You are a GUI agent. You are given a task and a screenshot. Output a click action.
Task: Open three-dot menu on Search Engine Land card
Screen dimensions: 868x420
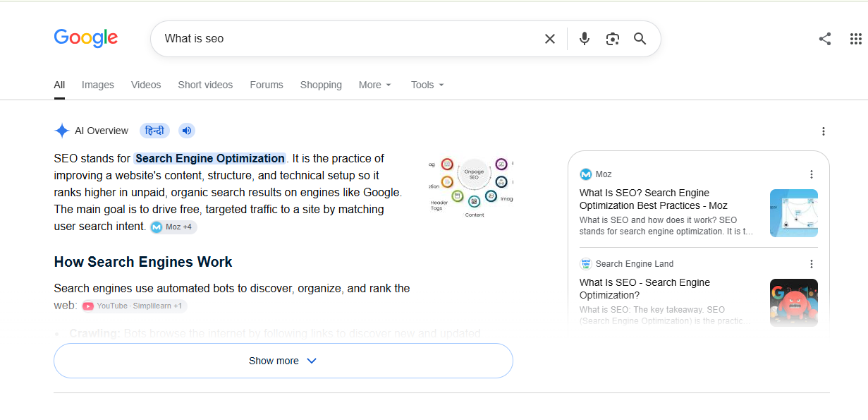tap(811, 264)
